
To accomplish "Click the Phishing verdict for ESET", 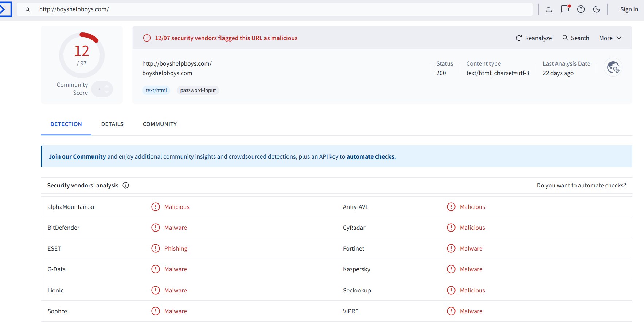I will tap(176, 248).
